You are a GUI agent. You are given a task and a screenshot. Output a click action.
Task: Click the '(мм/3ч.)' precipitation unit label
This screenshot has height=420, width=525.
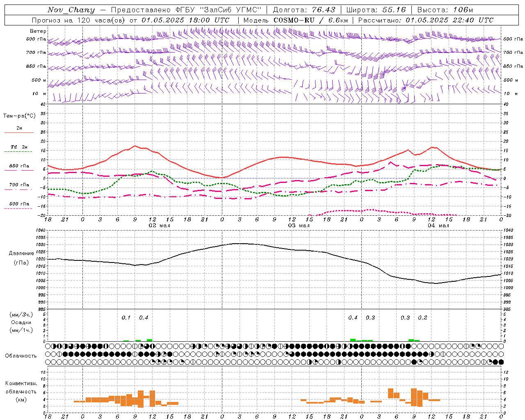tap(21, 315)
